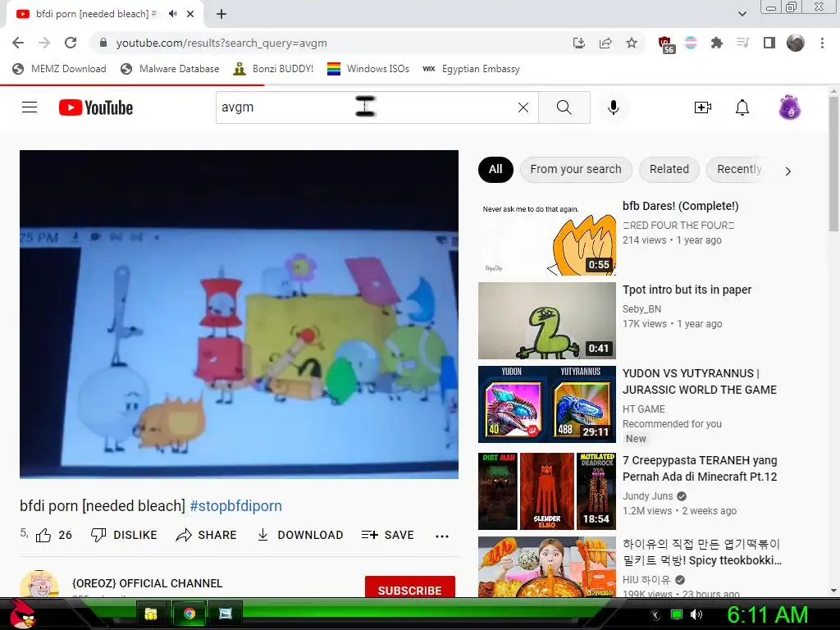This screenshot has height=630, width=840.
Task: Start voice search with microphone
Action: coord(614,107)
